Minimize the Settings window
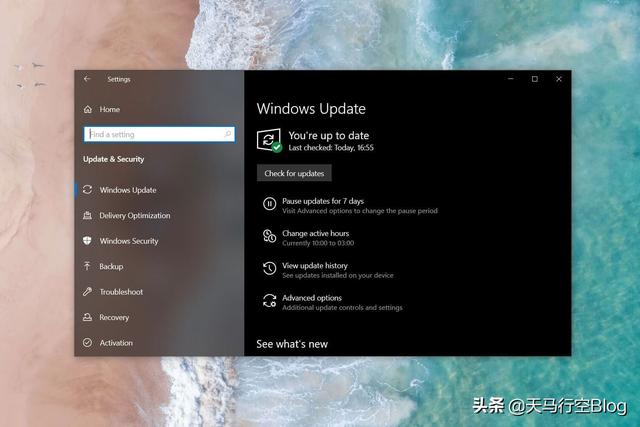Screen dimensions: 640x427 coord(511,79)
